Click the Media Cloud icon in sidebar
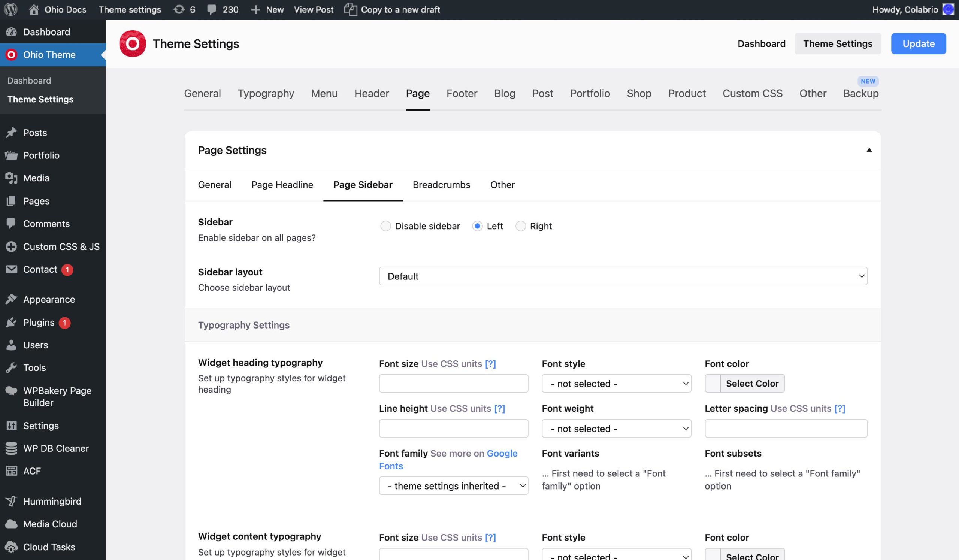 11,524
